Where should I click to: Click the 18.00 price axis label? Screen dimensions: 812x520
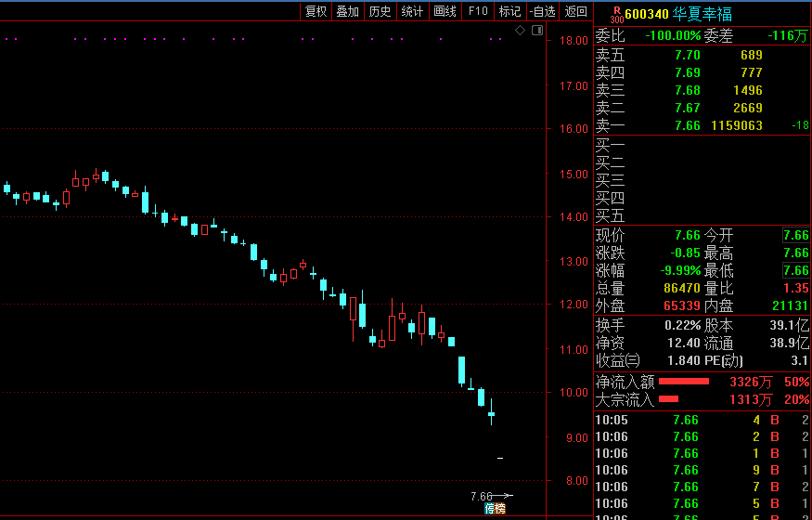click(x=574, y=41)
